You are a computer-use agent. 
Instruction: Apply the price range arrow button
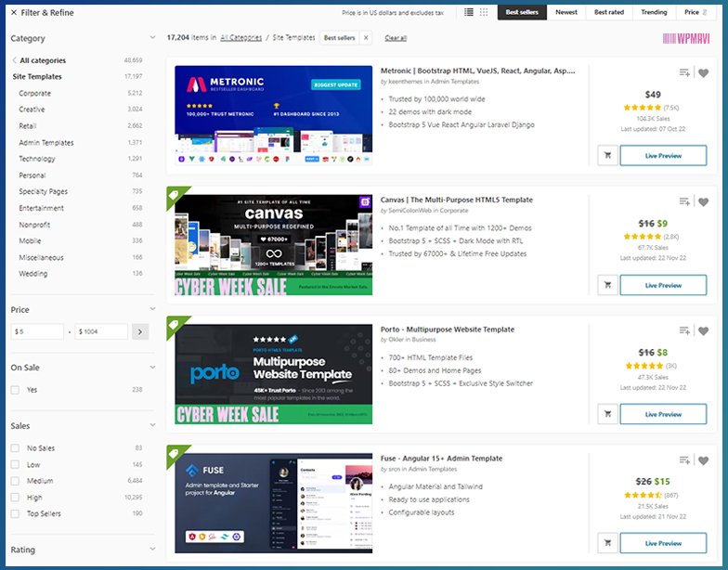click(140, 331)
